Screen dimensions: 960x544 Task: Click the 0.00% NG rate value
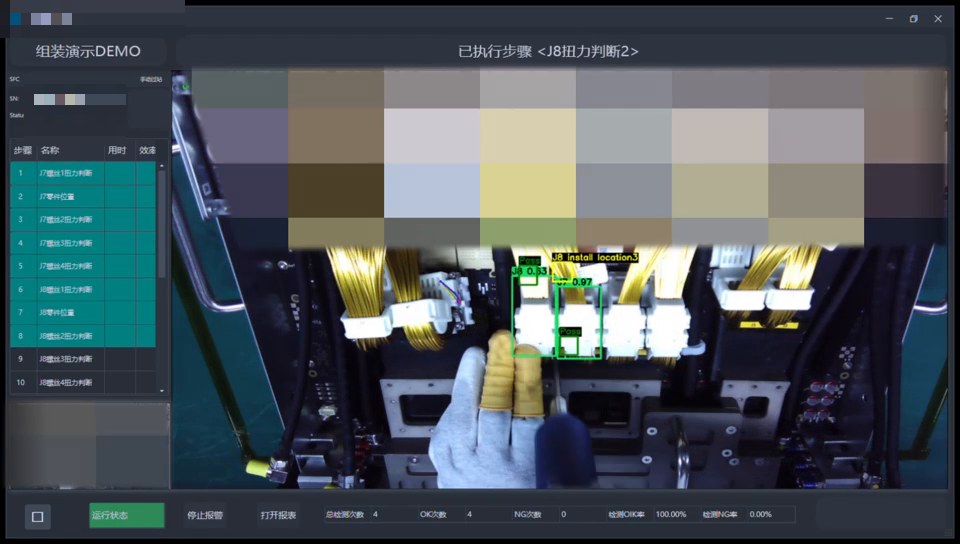tap(760, 515)
